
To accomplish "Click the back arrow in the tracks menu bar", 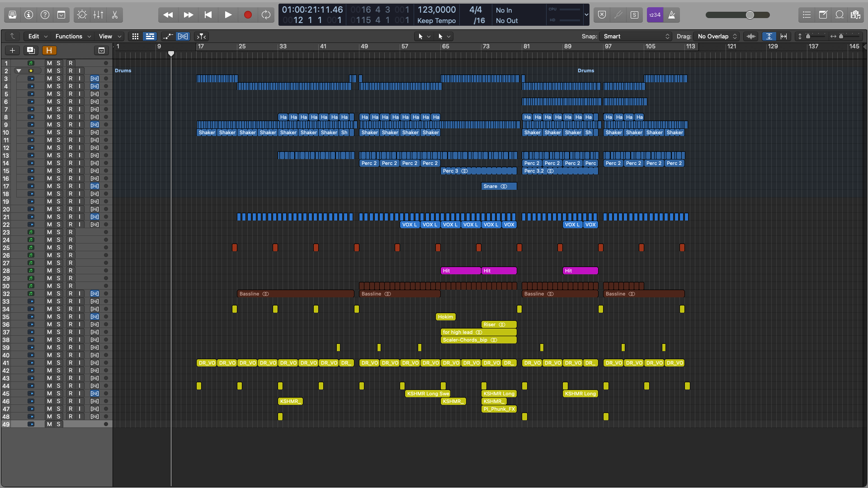I will pyautogui.click(x=12, y=36).
